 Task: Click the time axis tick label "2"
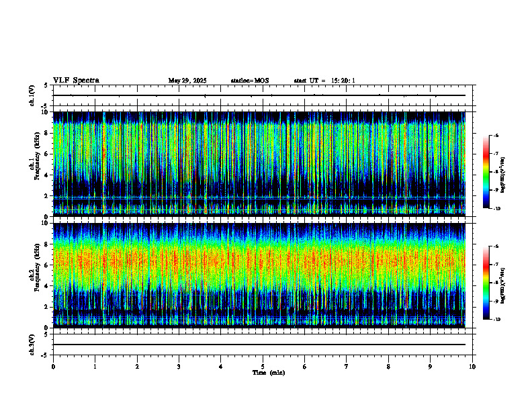137,367
